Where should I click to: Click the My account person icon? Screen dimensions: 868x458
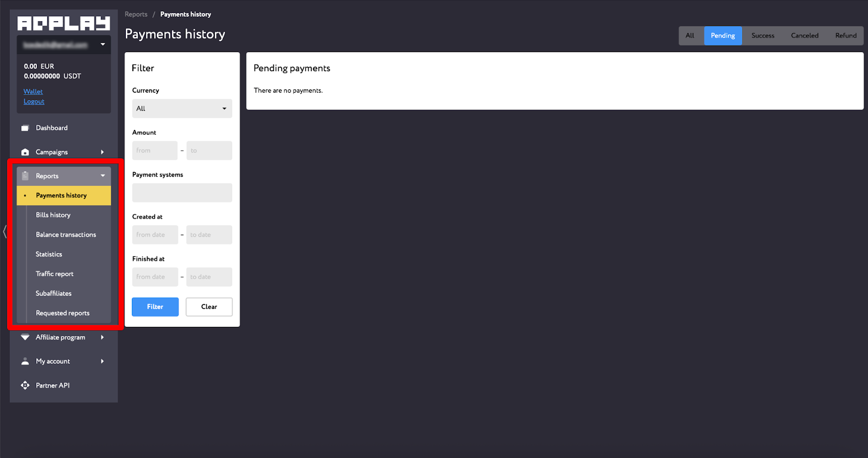click(25, 361)
